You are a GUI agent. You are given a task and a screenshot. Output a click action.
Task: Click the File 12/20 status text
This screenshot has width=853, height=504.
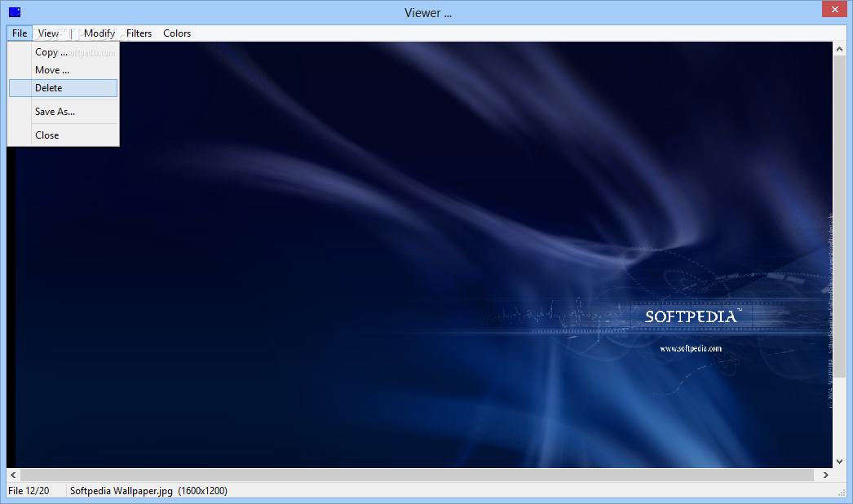coord(29,491)
